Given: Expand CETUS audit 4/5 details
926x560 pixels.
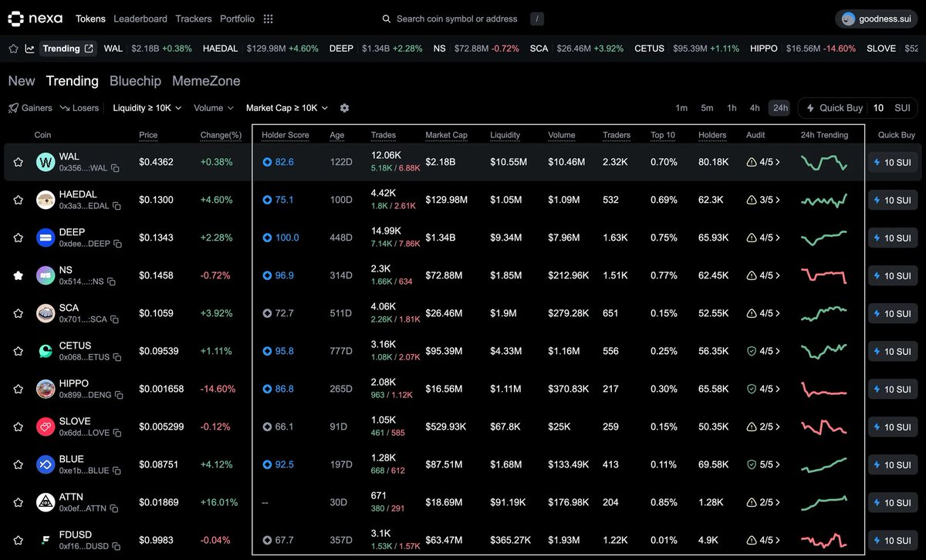Looking at the screenshot, I should [x=763, y=351].
